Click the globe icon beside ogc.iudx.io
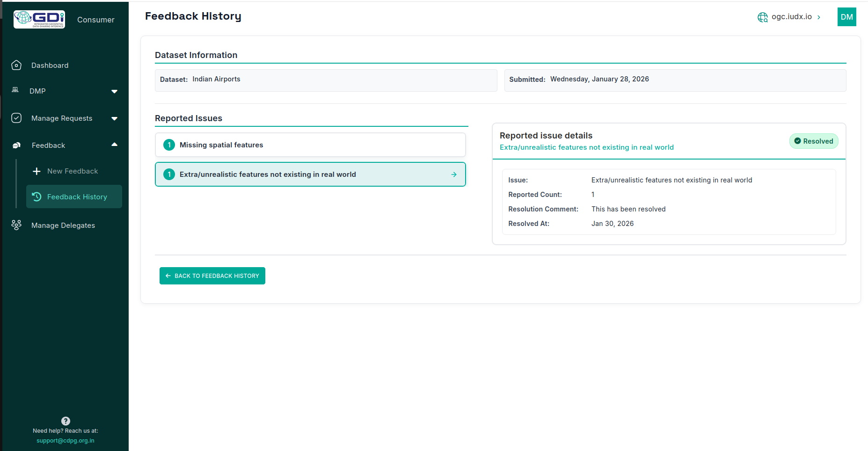The height and width of the screenshot is (451, 868). tap(762, 17)
